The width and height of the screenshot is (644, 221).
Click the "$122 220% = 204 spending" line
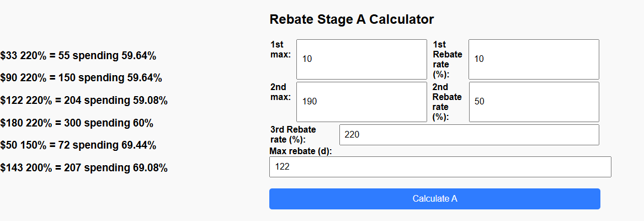tap(84, 101)
